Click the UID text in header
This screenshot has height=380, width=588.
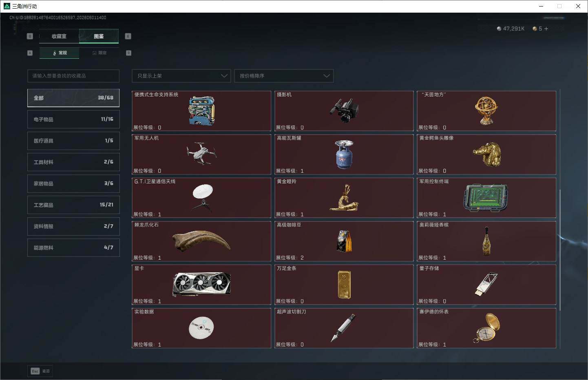click(58, 18)
